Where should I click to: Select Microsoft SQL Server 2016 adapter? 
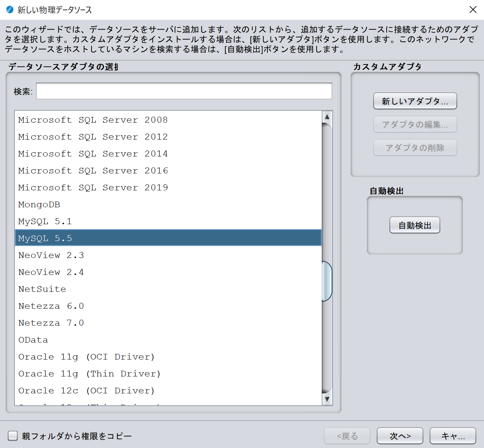click(168, 171)
